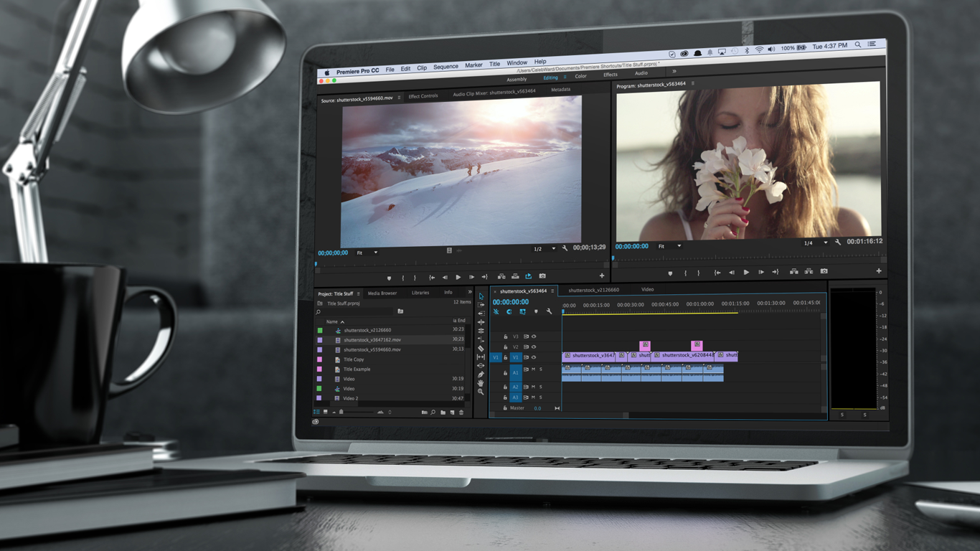Switch Project panel to List View
This screenshot has height=551, width=980.
point(317,412)
